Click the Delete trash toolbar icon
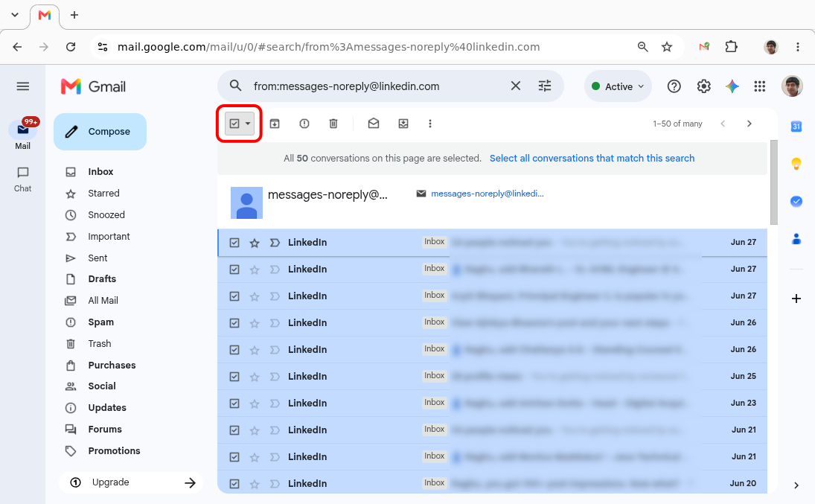 [333, 124]
